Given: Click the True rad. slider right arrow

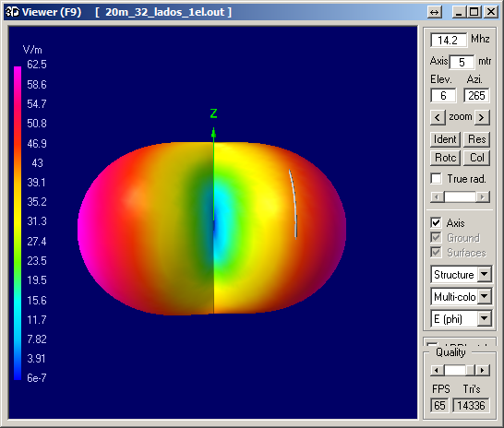Looking at the screenshot, I should point(483,196).
